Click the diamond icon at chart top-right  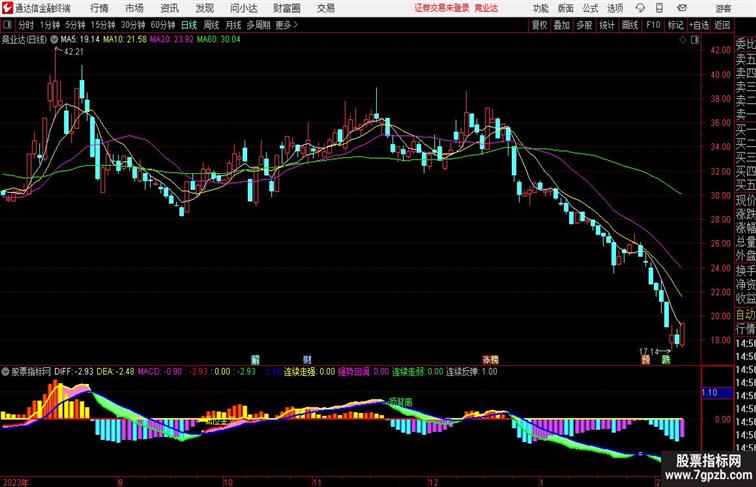pos(683,40)
